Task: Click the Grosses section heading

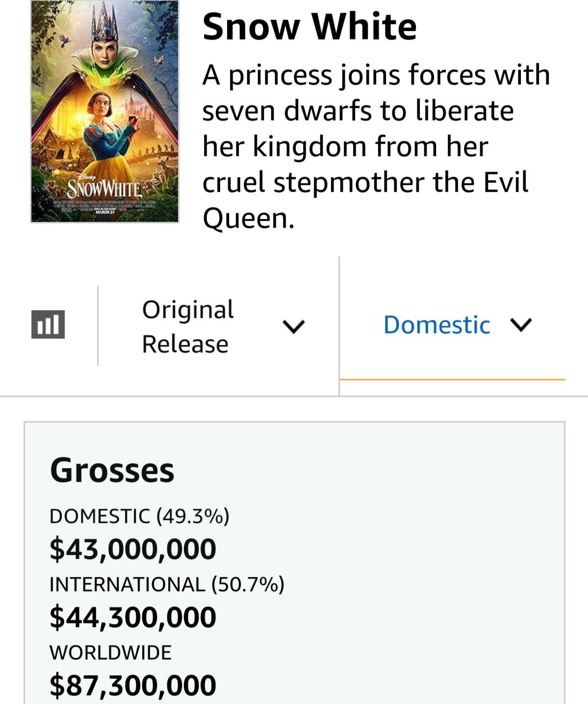Action: (x=112, y=470)
